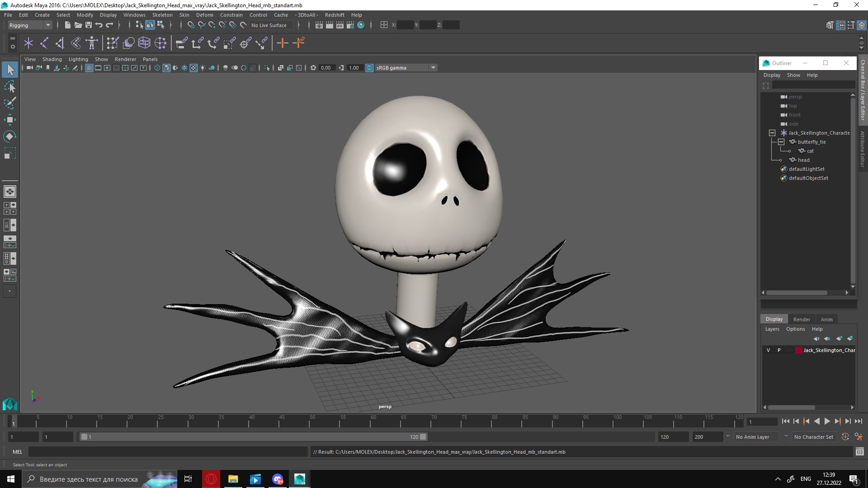868x488 pixels.
Task: Choose the Lasso select tool
Action: coord(10,86)
